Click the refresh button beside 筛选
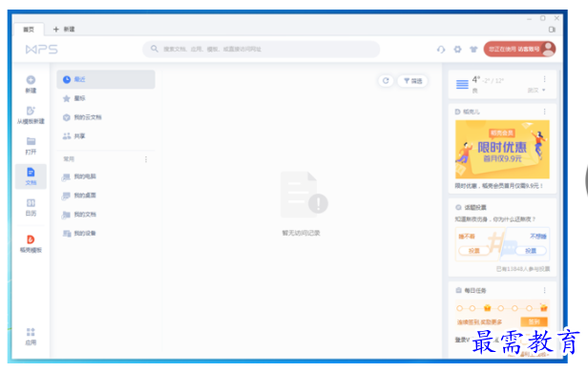The image size is (588, 372). pos(386,80)
